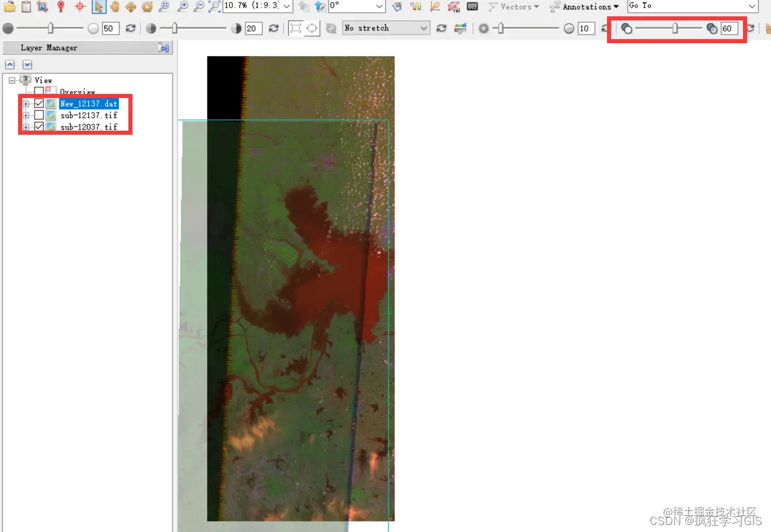Open a file with folder icon

coord(10,6)
